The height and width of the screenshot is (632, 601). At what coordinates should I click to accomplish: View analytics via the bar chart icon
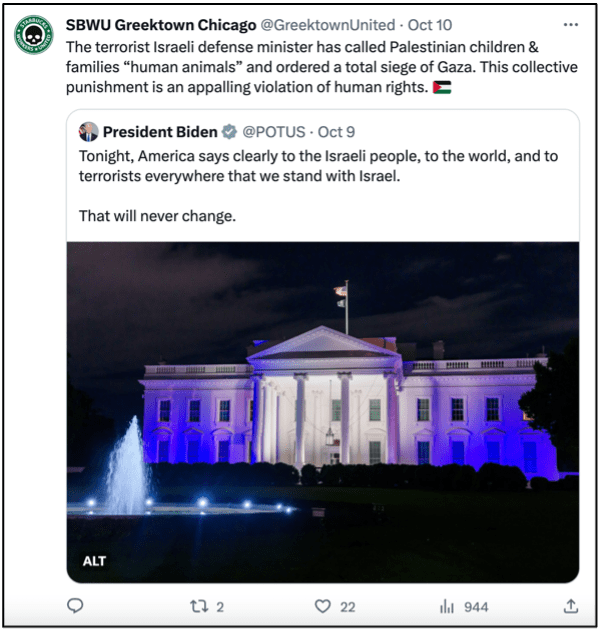pyautogui.click(x=446, y=605)
